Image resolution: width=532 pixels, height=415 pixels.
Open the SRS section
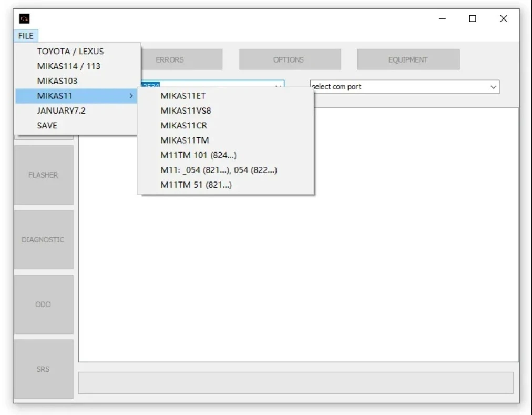(44, 369)
